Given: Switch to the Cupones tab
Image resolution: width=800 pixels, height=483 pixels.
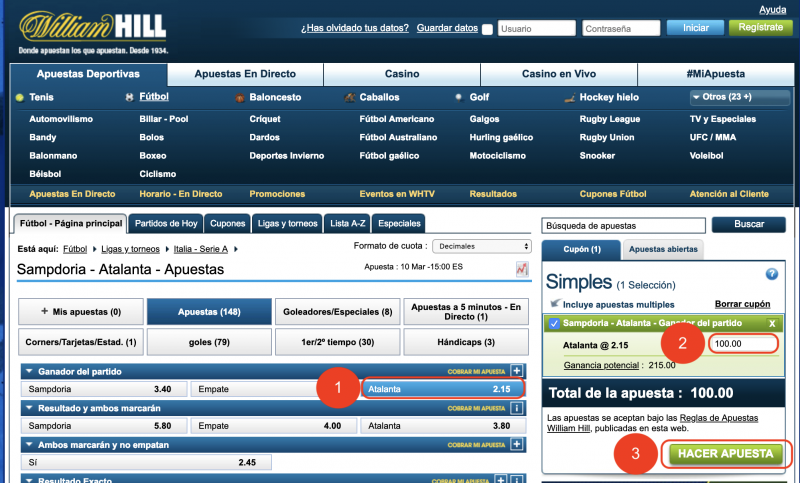Looking at the screenshot, I should click(x=228, y=223).
